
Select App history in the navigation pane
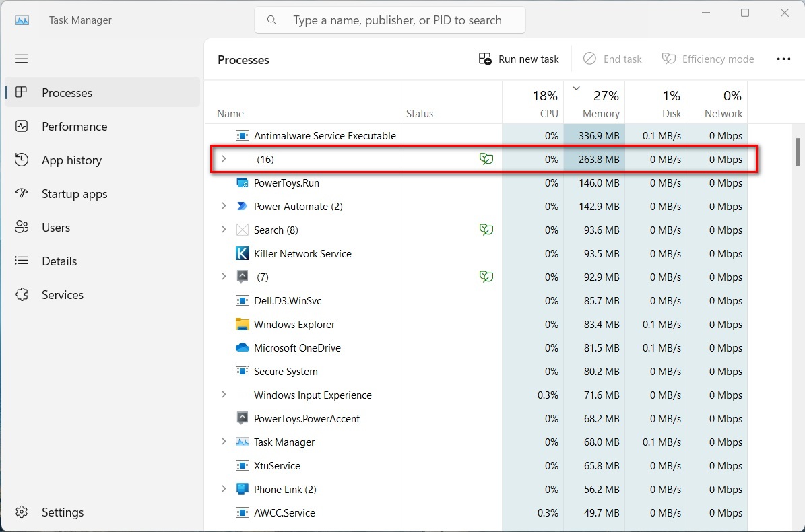[71, 160]
